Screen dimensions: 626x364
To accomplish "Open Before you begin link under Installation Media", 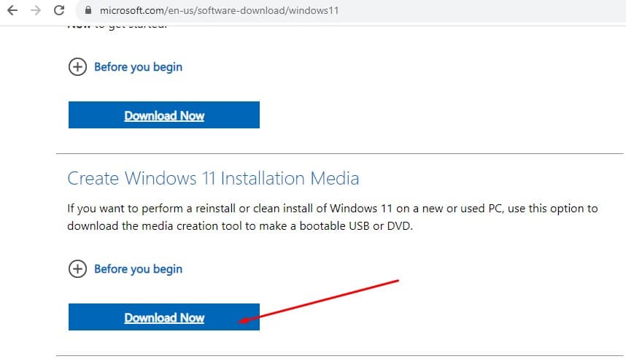I will (x=138, y=269).
